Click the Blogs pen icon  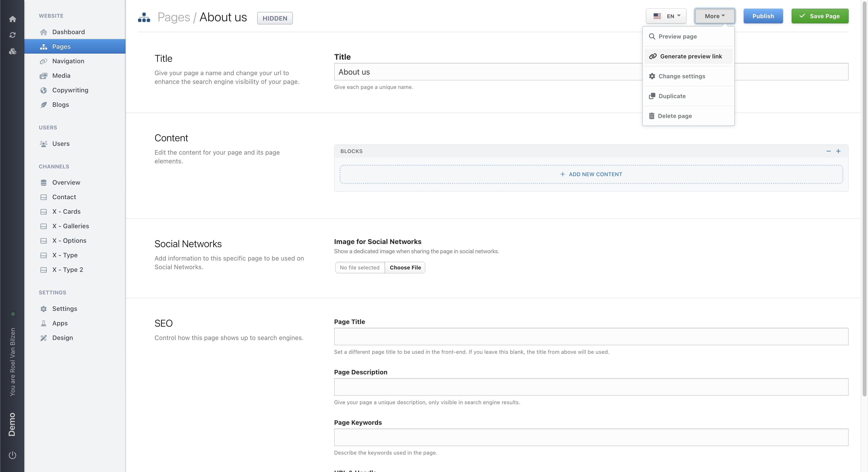point(44,104)
